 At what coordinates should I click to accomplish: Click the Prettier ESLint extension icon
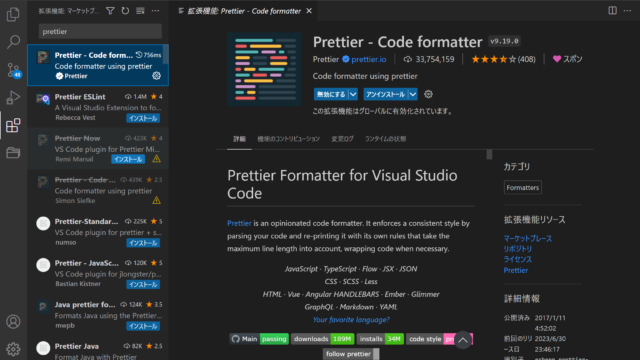point(43,99)
